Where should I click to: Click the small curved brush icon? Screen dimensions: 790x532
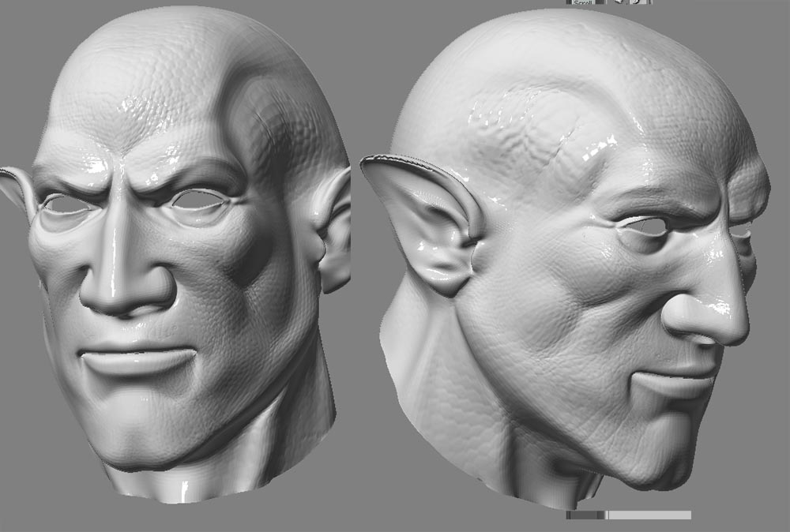point(637,3)
